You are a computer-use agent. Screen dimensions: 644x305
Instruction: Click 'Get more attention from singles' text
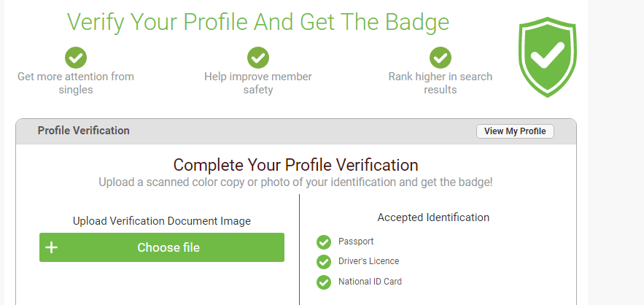[76, 83]
